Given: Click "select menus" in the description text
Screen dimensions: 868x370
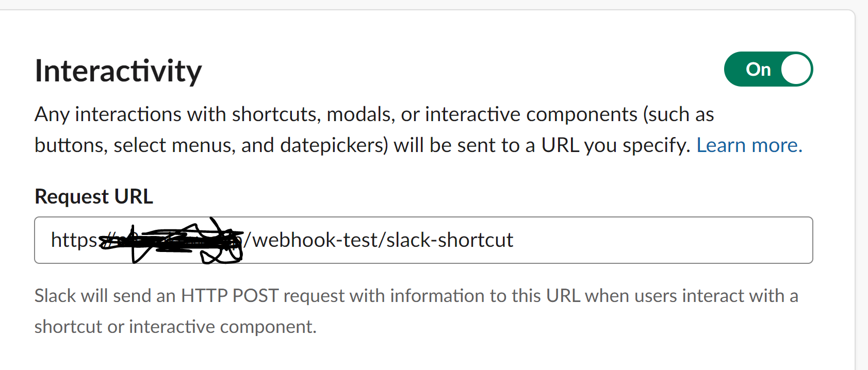Looking at the screenshot, I should coord(174,145).
